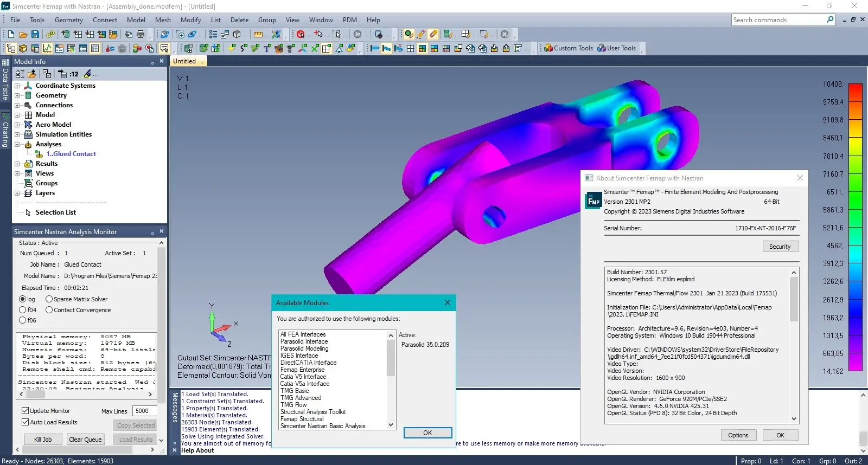This screenshot has height=465, width=868.
Task: Expand the Geometry tree node
Action: 17,95
